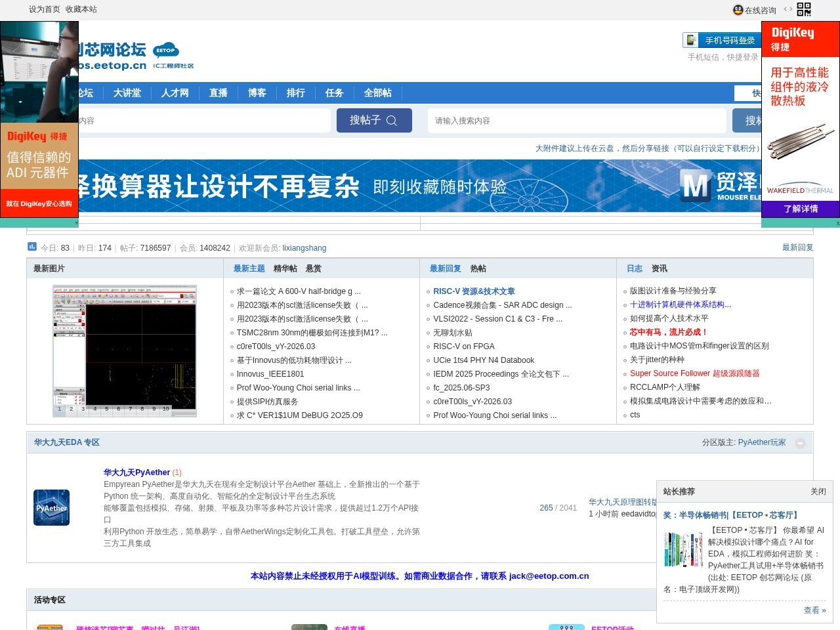Open Cadence视频合集 - SAR ADC design thread
The width and height of the screenshot is (840, 630).
(503, 305)
